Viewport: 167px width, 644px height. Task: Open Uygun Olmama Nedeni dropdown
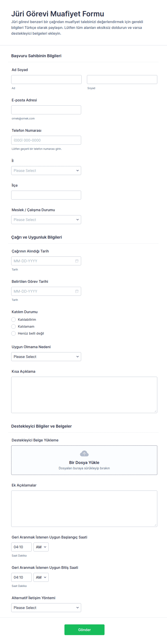(46, 356)
